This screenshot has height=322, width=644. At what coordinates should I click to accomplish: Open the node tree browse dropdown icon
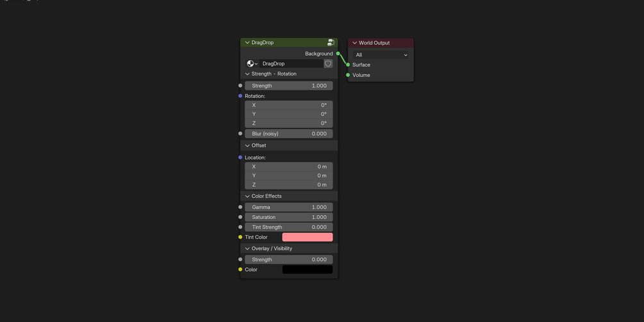pos(252,63)
